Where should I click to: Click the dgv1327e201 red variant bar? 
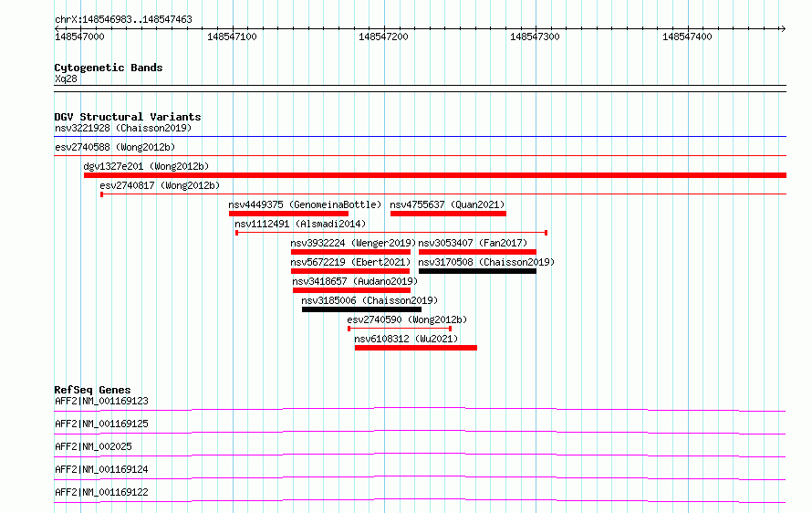[435, 175]
